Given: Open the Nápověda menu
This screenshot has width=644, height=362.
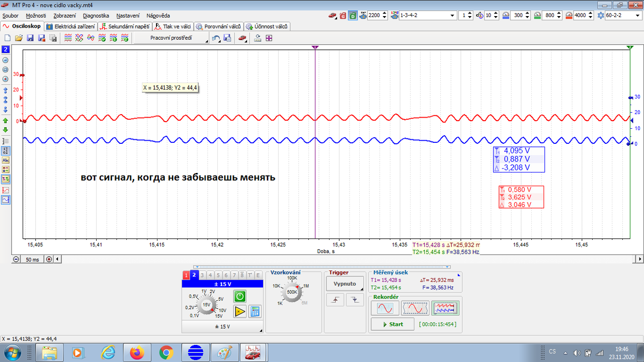Looking at the screenshot, I should (158, 16).
